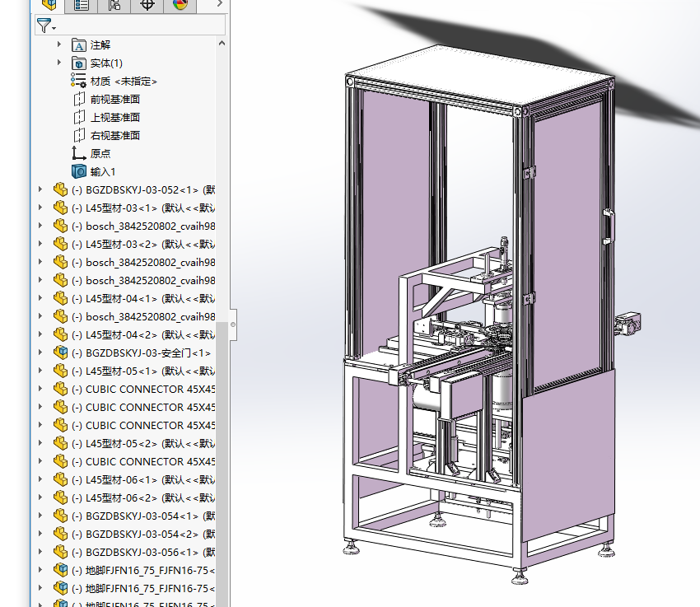This screenshot has height=607, width=700.
Task: Click the FeatureManager design tree tab icon
Action: [49, 5]
